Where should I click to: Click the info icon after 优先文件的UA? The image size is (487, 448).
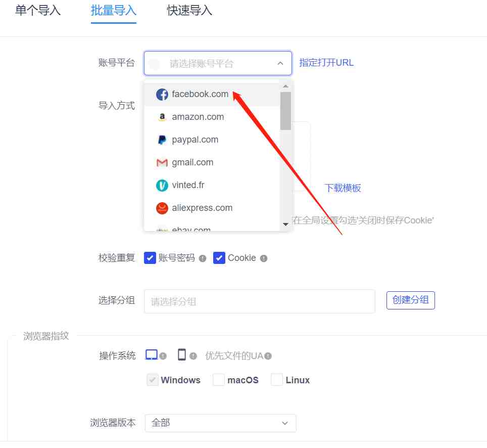[x=268, y=356]
